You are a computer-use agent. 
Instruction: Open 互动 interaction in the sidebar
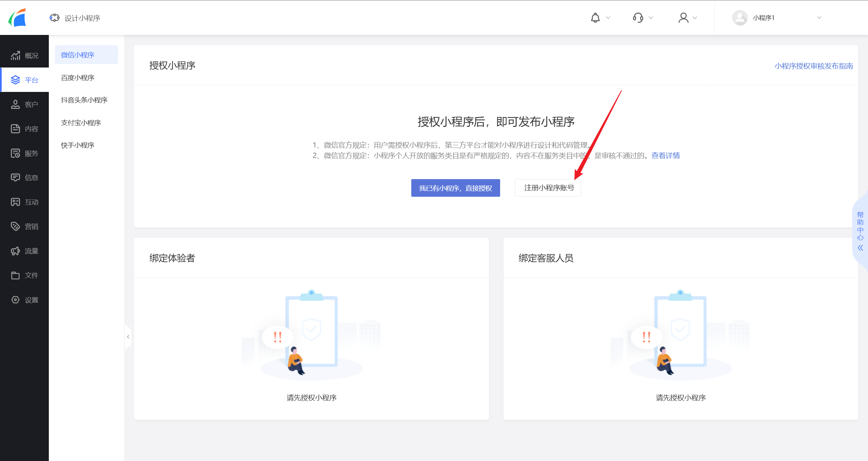point(24,202)
